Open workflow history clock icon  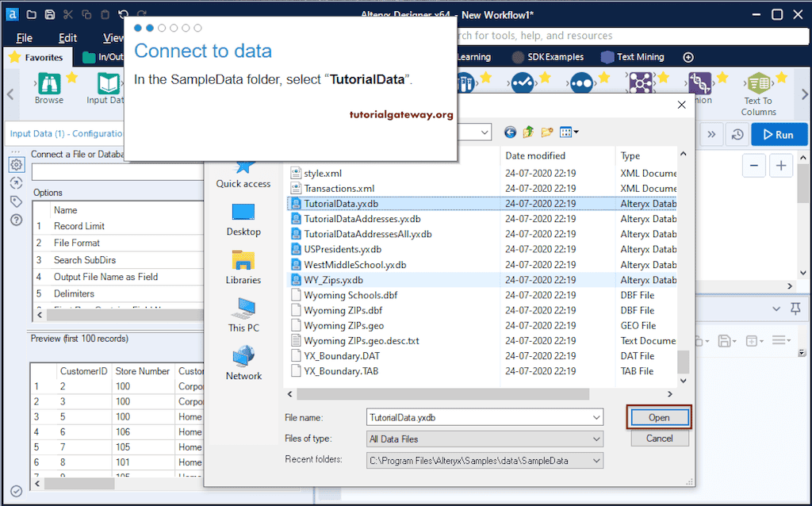(737, 135)
